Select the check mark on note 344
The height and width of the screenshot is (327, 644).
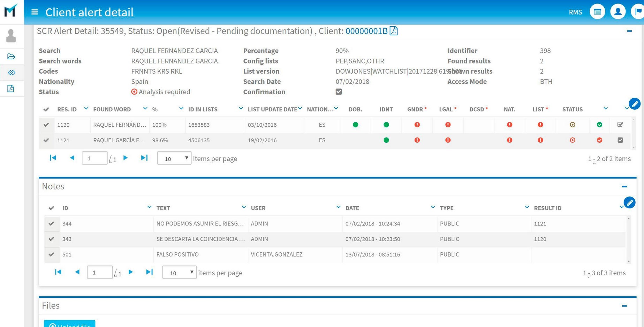52,224
